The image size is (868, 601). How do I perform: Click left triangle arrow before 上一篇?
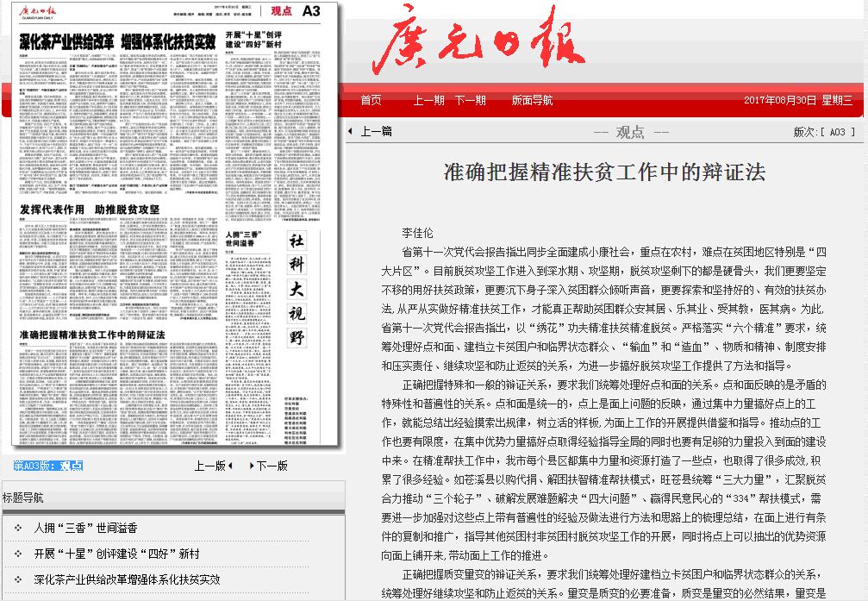click(351, 131)
